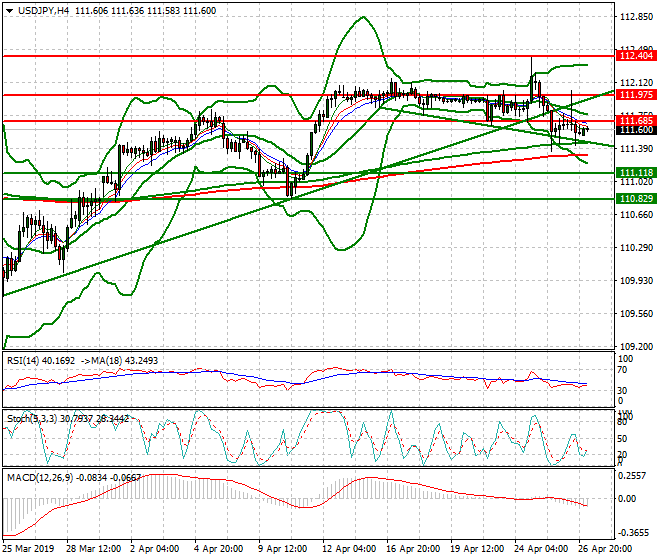Image resolution: width=660 pixels, height=560 pixels.
Task: Click the 4 Apr 20:00 time label
Action: [x=218, y=549]
